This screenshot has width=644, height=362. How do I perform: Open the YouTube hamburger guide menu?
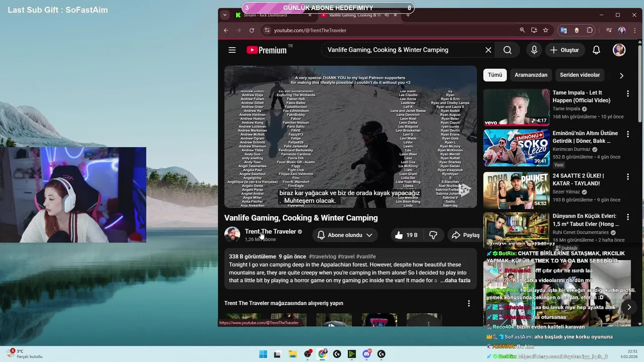click(x=232, y=50)
